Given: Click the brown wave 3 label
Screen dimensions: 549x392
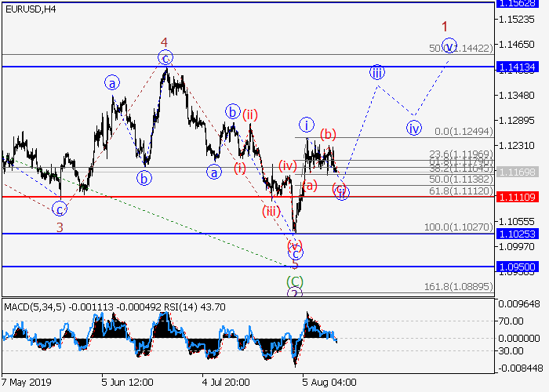Looking at the screenshot, I should point(60,227).
